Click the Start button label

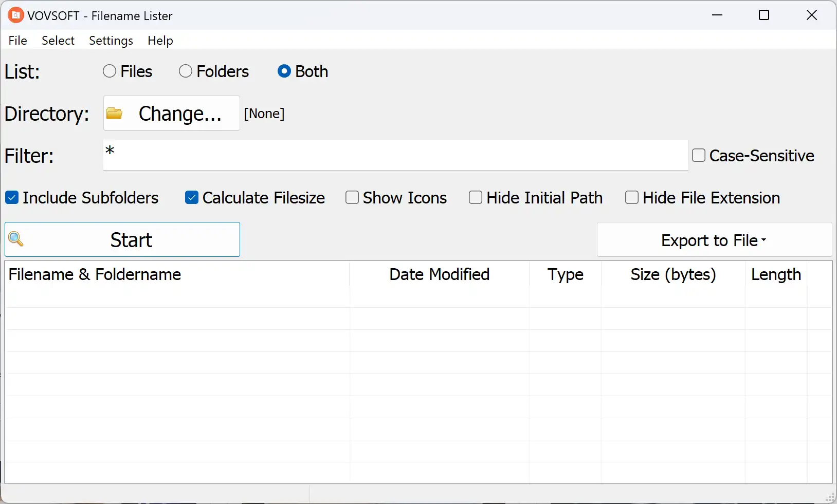tap(132, 240)
